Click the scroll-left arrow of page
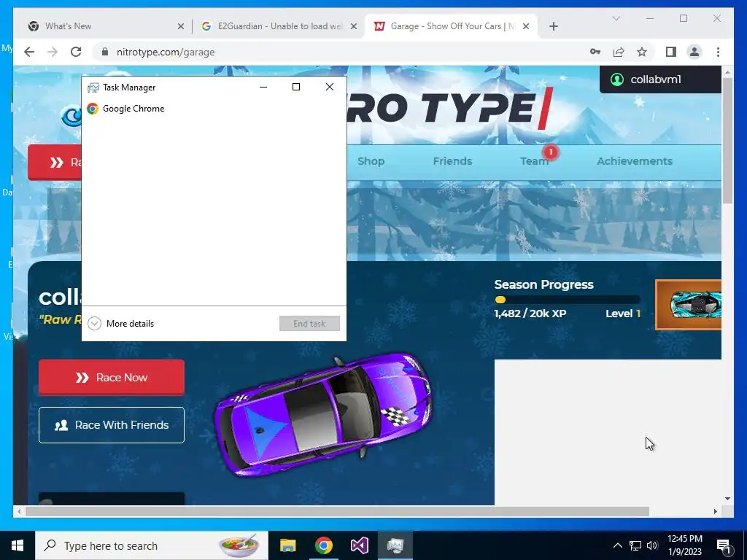 (19, 511)
